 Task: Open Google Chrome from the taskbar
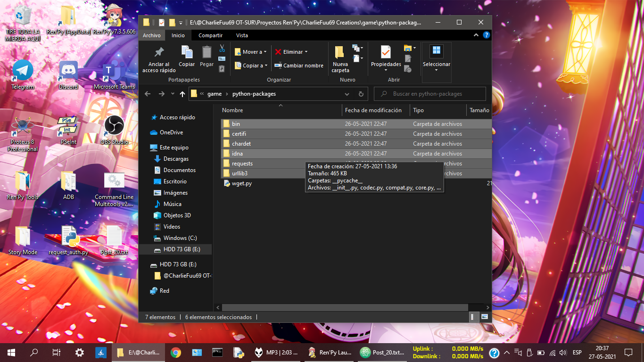[175, 352]
